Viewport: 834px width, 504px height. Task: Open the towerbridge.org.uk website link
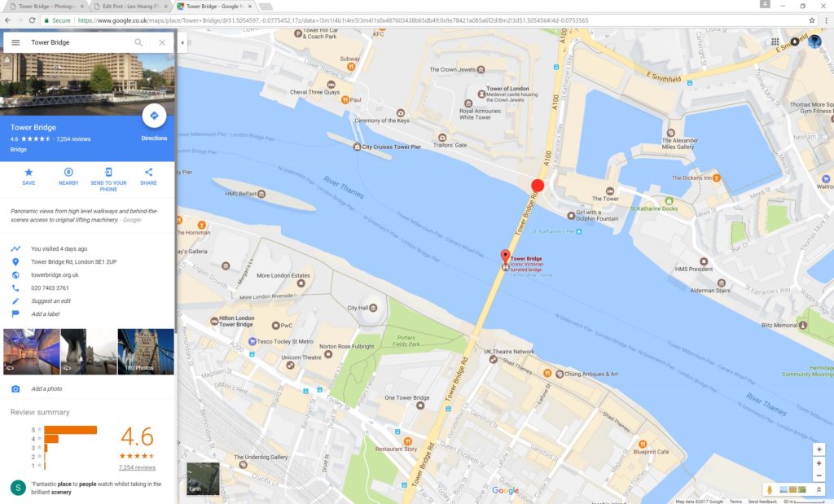[55, 275]
